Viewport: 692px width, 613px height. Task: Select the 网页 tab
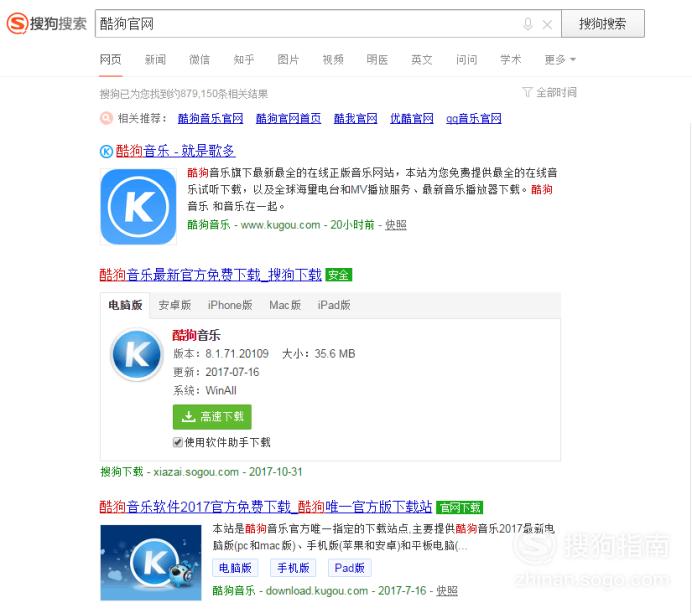coord(110,59)
